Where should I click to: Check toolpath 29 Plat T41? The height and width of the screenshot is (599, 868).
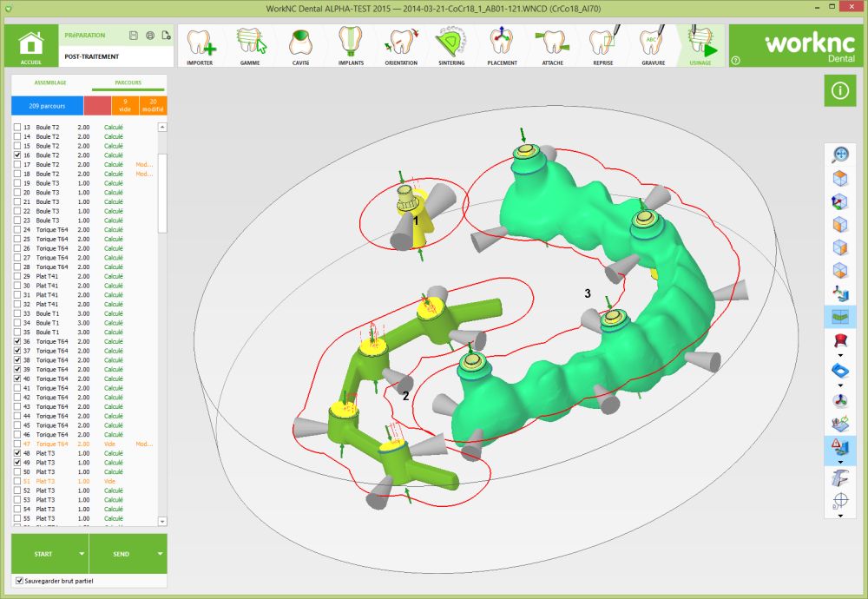pos(17,276)
